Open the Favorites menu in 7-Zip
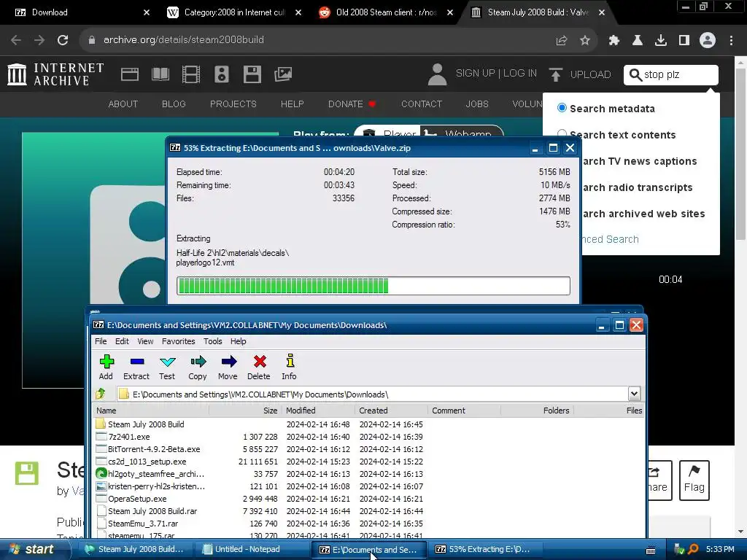Viewport: 747px width, 560px height. coord(178,341)
